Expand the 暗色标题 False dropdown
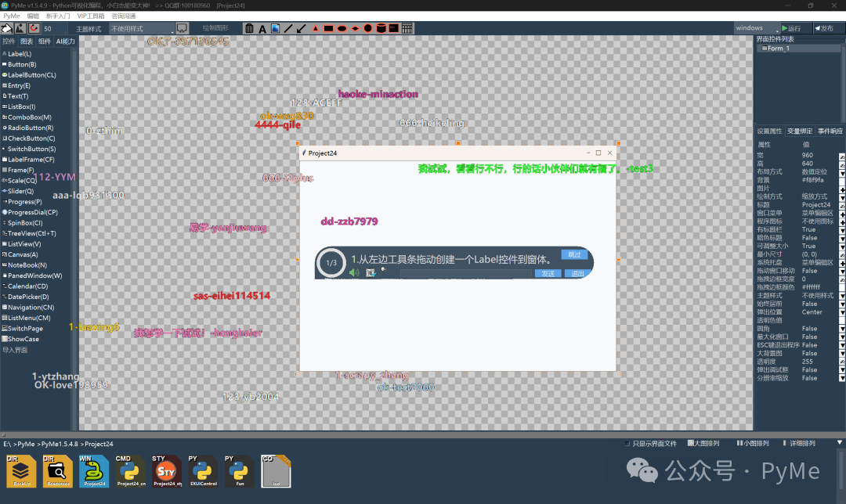 click(x=841, y=238)
